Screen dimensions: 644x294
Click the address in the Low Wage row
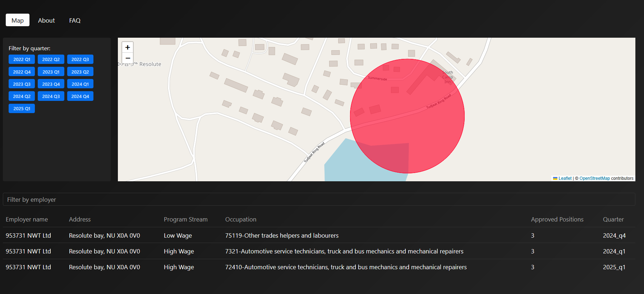pyautogui.click(x=105, y=235)
